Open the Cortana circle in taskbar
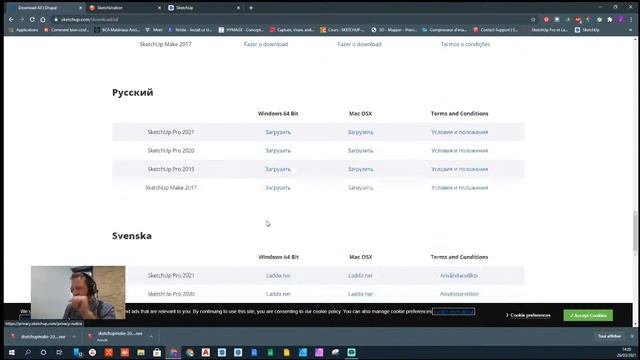 (43, 352)
